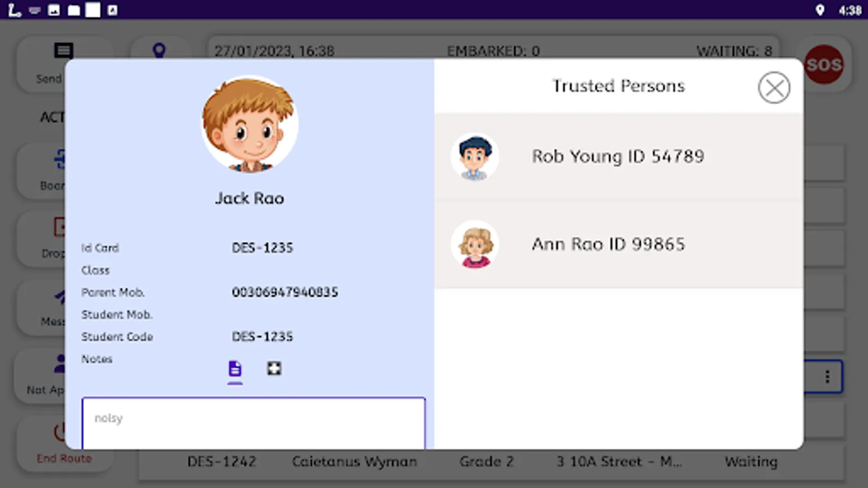Click student name Caietanus Wyman in list

[x=354, y=461]
